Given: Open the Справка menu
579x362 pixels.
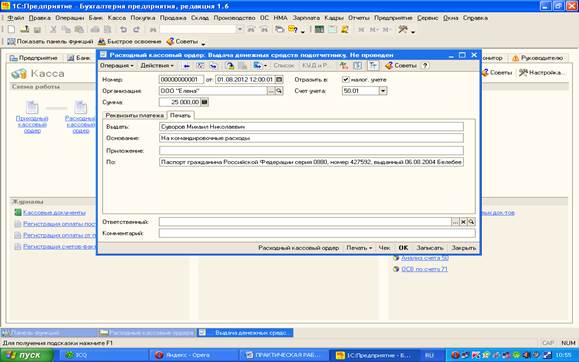Looking at the screenshot, I should (475, 18).
